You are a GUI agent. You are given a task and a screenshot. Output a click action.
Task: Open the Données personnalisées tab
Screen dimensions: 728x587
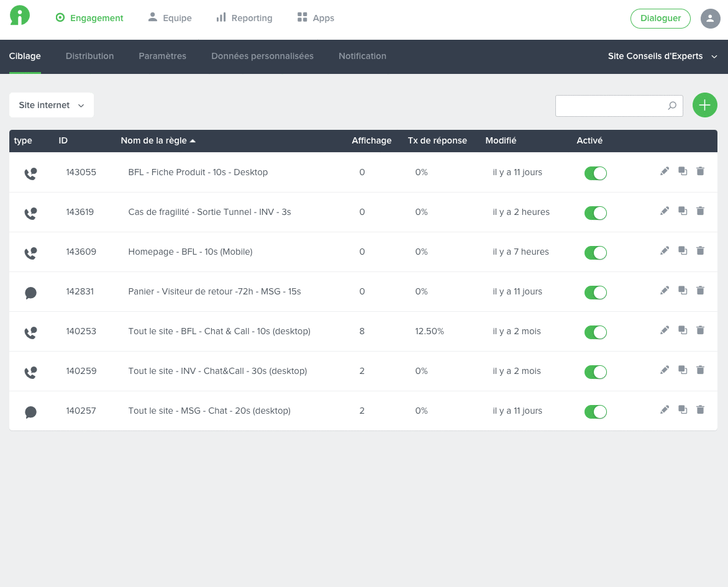tap(262, 56)
